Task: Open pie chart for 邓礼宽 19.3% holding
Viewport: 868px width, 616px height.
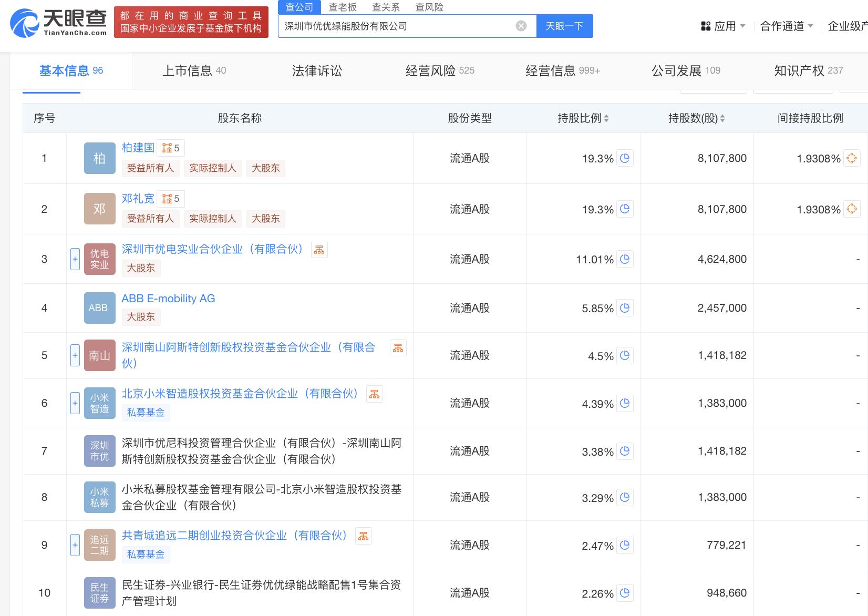Action: pyautogui.click(x=625, y=209)
